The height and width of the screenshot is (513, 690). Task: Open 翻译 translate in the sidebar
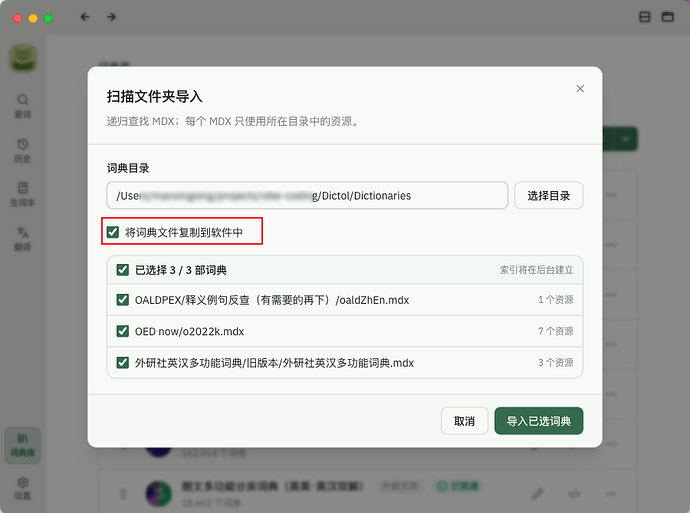(23, 238)
